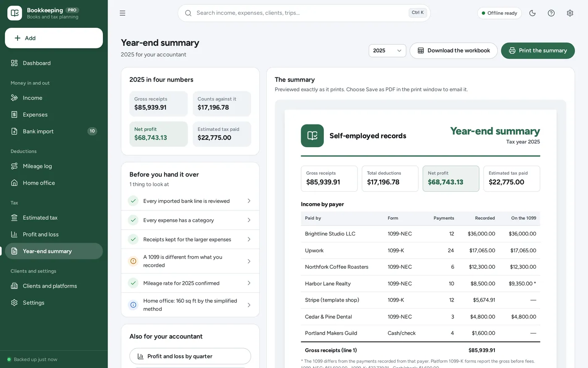Expand the Home office 160 sq ft chevron

249,305
